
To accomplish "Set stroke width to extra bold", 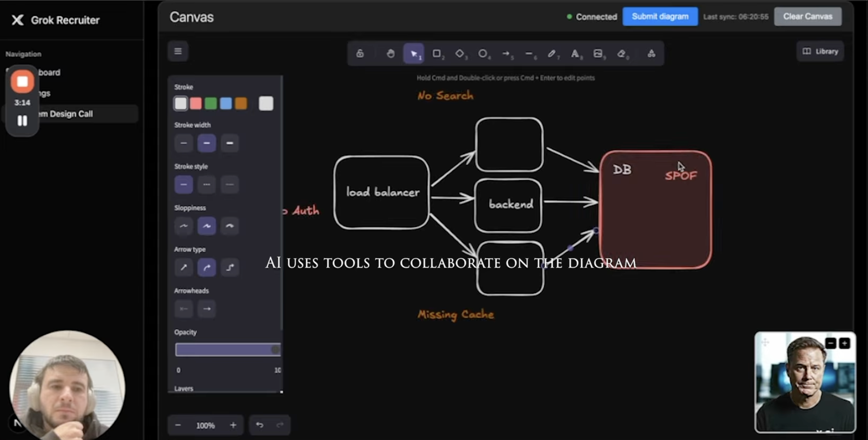I will [x=230, y=143].
